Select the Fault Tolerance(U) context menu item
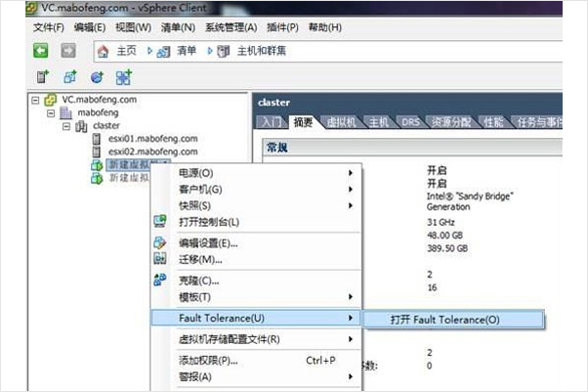Viewport: 588px width, 392px height. point(256,318)
